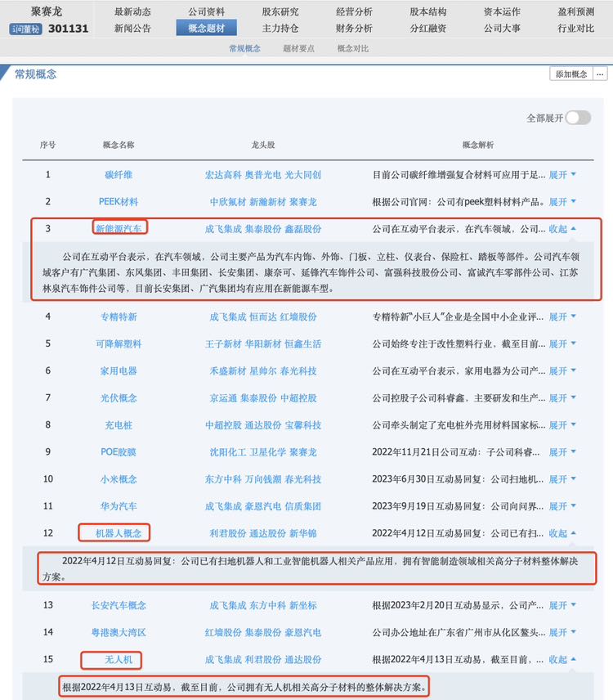The image size is (613, 700).
Task: Open leading stock 中欣氟材
Action: coord(227,202)
